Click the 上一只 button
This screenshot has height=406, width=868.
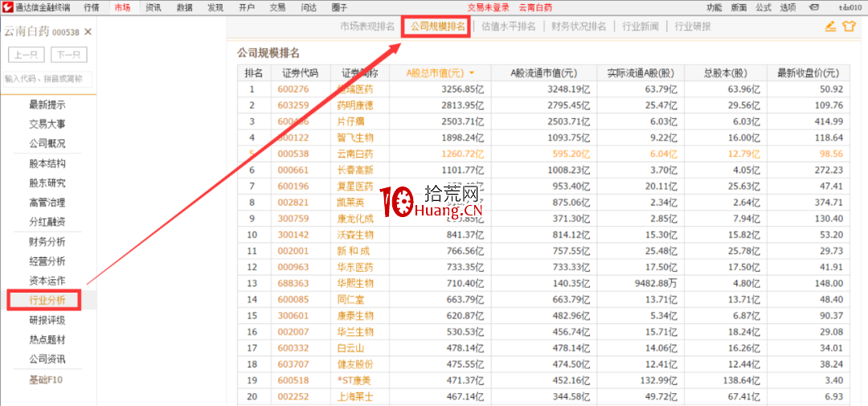point(27,55)
